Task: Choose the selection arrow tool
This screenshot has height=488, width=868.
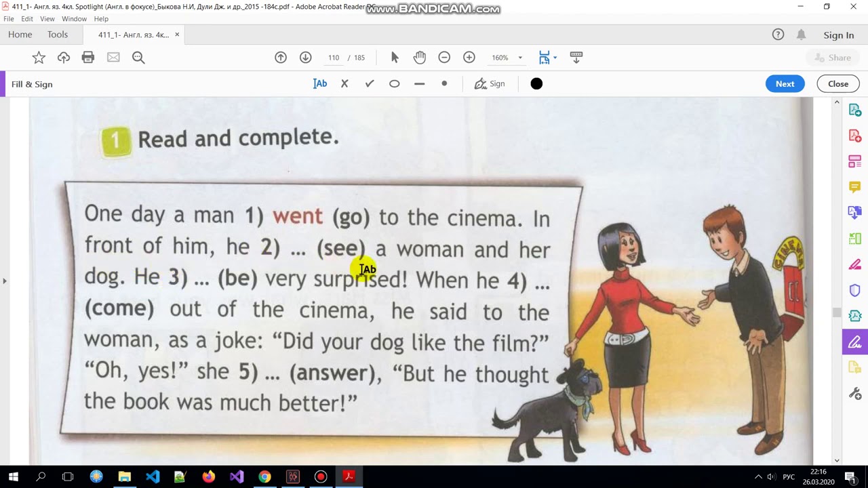Action: 395,58
